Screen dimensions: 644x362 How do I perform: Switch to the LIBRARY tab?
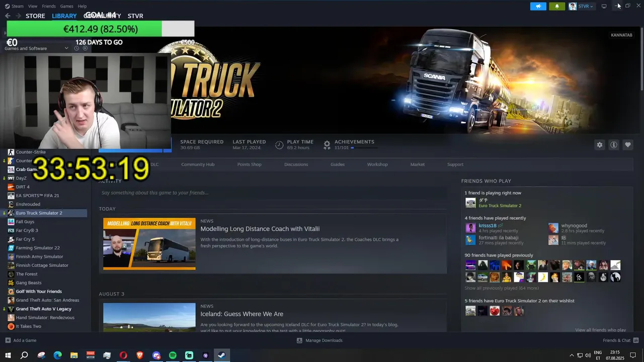(64, 16)
